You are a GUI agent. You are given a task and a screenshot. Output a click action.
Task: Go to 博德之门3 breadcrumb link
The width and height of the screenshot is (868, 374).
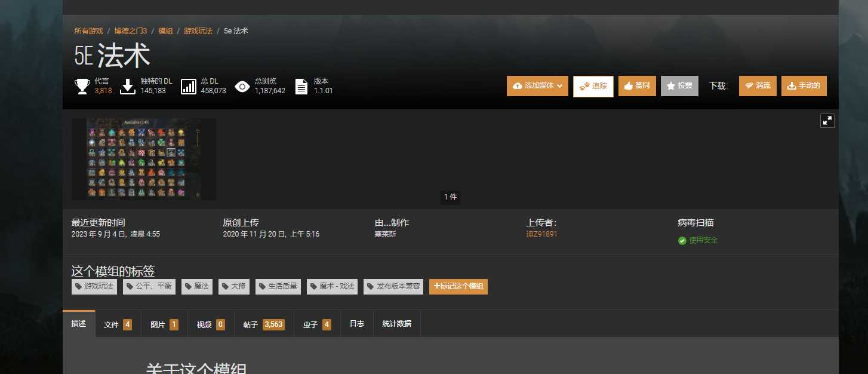point(130,31)
